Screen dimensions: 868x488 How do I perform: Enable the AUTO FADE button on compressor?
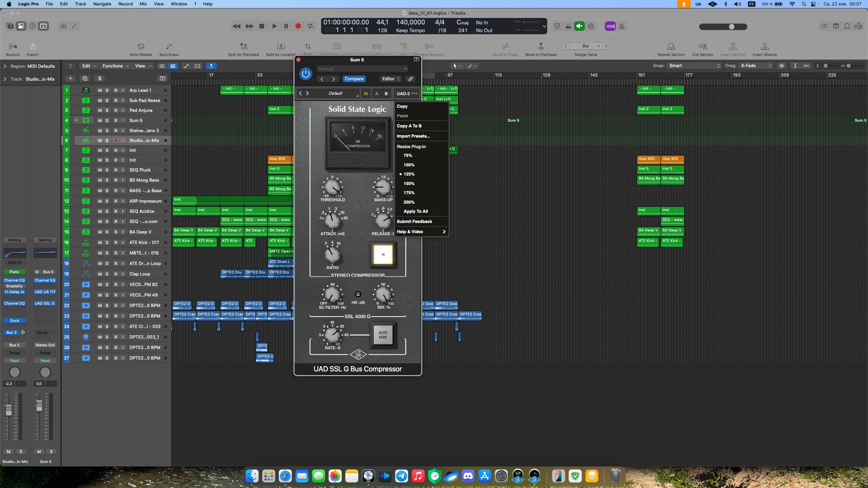pyautogui.click(x=383, y=335)
